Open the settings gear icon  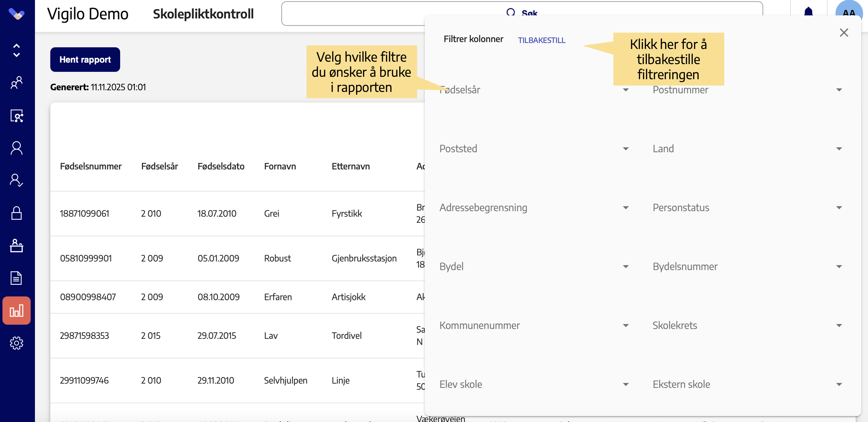tap(17, 343)
